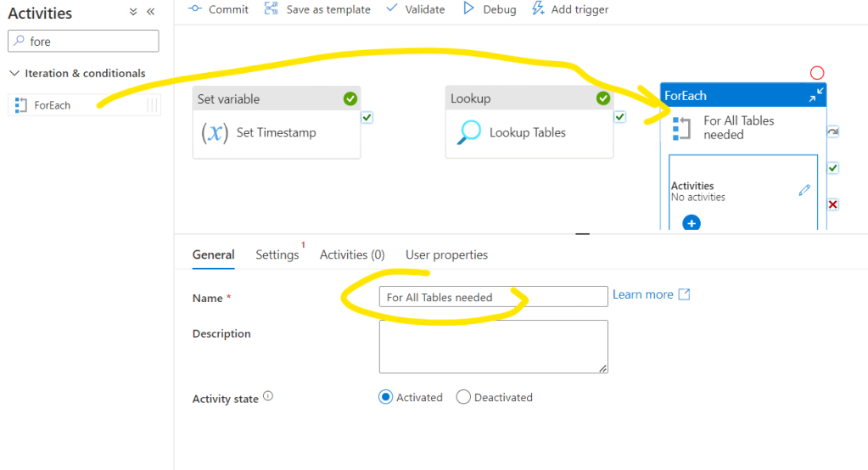The height and width of the screenshot is (470, 868).
Task: Collapse Activities panel with double-left chevron
Action: [151, 12]
